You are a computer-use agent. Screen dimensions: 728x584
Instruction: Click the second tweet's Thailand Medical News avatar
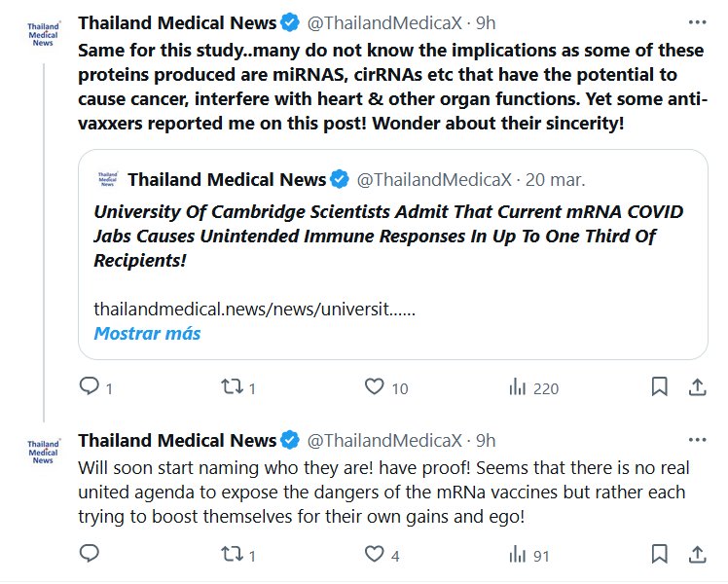(43, 452)
